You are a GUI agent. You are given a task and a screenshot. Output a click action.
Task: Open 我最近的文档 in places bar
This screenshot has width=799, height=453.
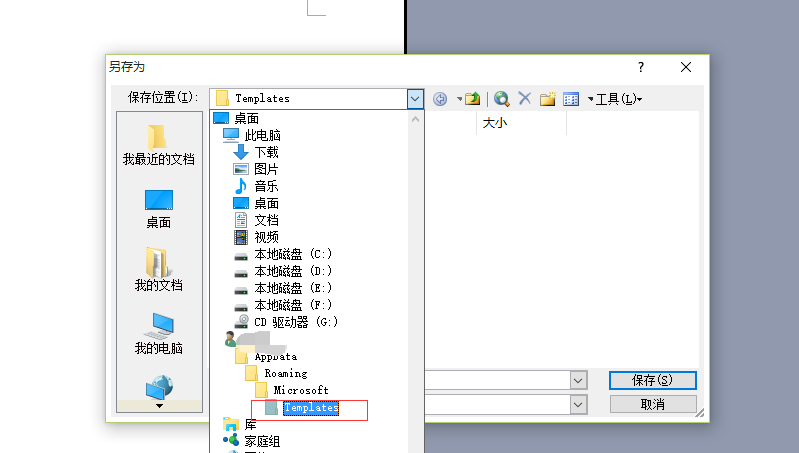point(158,145)
